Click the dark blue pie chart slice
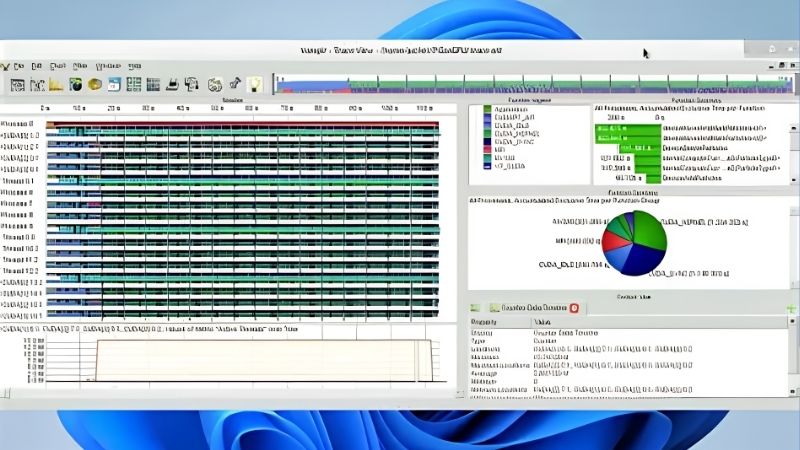 click(x=642, y=260)
